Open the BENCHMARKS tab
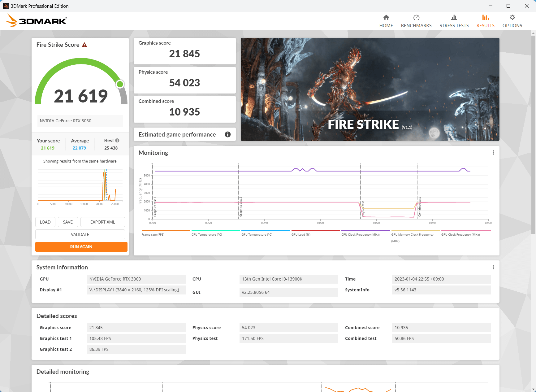 416,21
